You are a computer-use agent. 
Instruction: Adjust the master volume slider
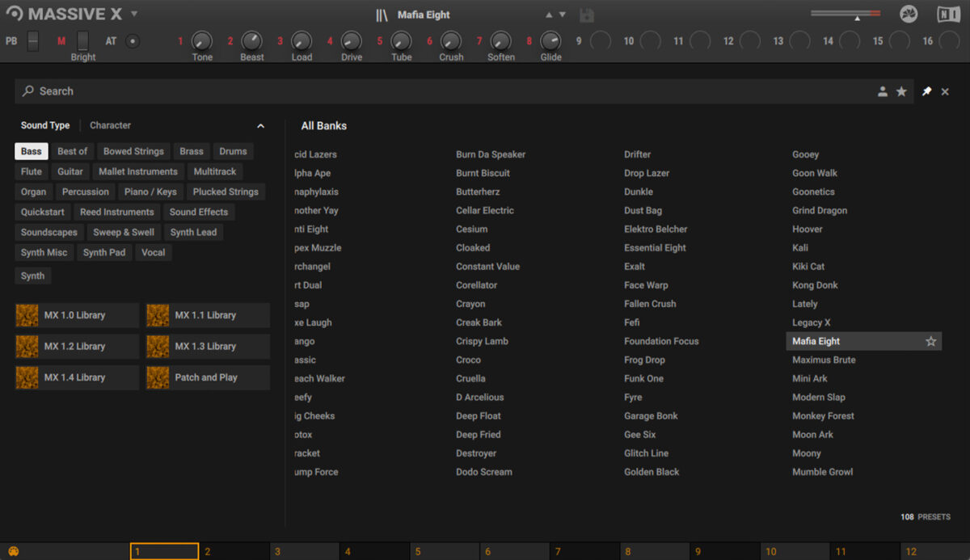click(846, 13)
